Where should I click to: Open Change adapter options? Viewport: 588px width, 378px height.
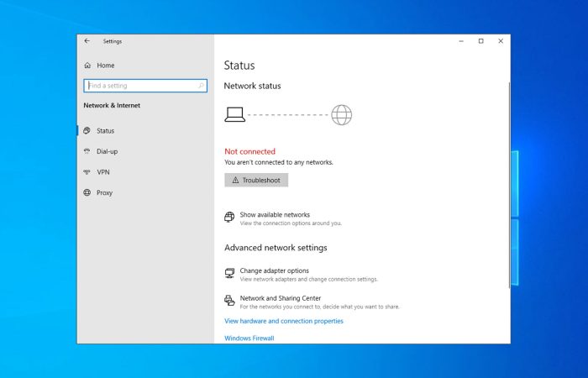click(275, 270)
